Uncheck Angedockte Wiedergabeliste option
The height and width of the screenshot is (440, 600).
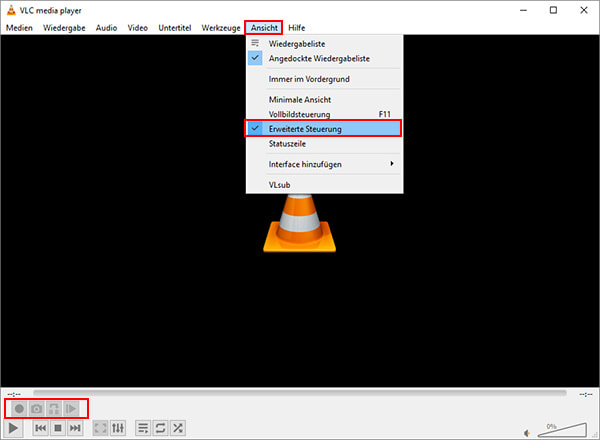[324, 59]
